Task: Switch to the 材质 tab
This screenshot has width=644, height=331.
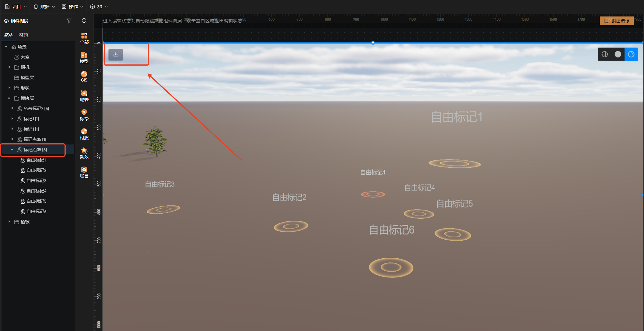Action: tap(24, 35)
